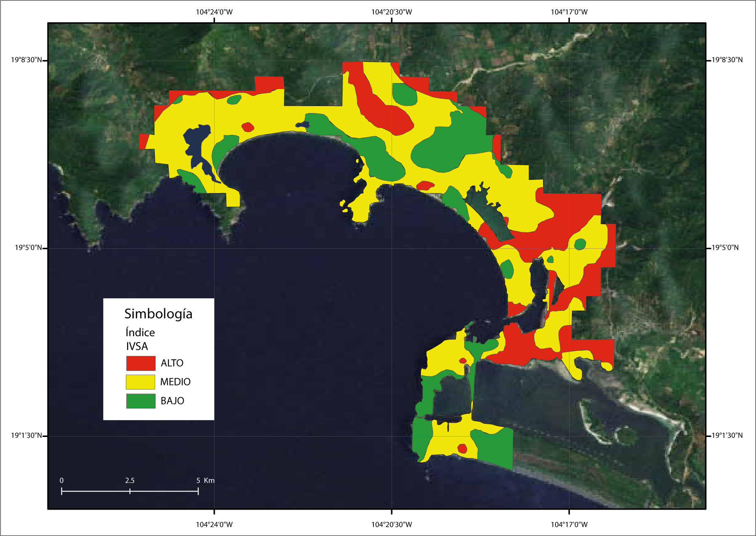The width and height of the screenshot is (756, 536).
Task: Click the yellow MEDIO legend swatch
Action: tap(140, 382)
